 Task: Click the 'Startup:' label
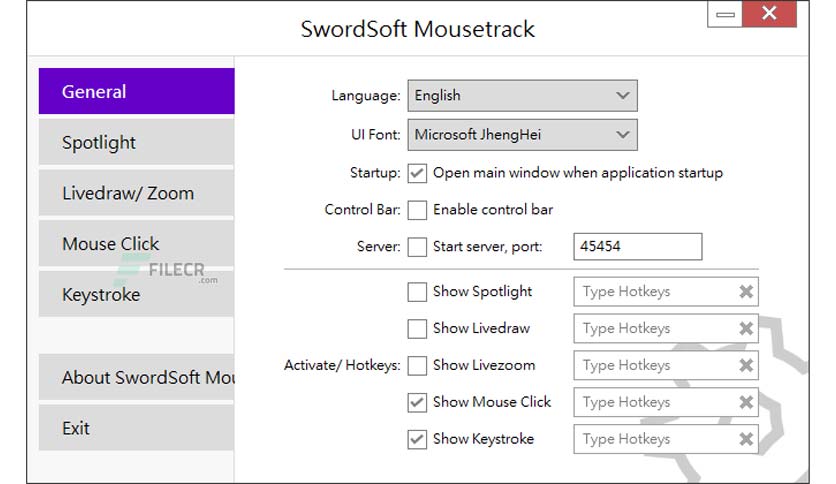pos(375,173)
